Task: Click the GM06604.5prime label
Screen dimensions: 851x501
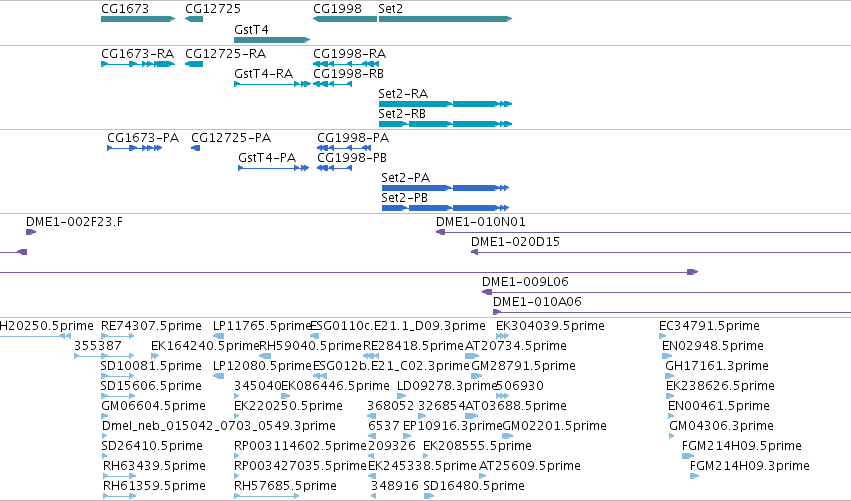Action: click(154, 406)
